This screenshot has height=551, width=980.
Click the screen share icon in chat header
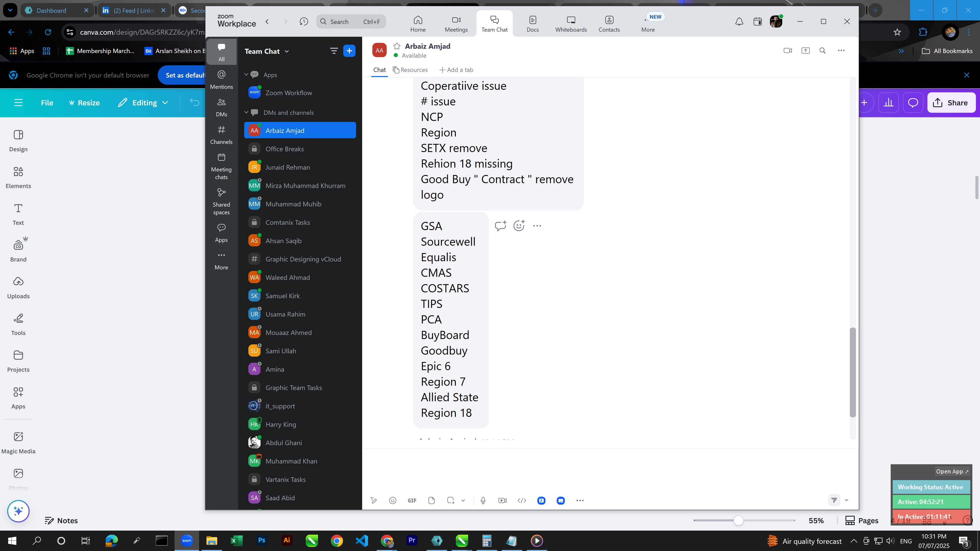tap(805, 51)
